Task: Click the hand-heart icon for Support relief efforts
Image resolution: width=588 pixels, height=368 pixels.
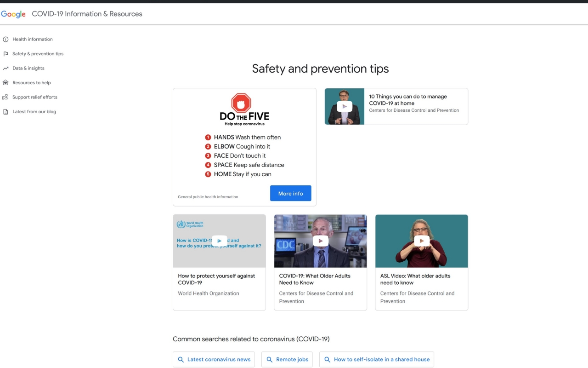Action: 6,97
